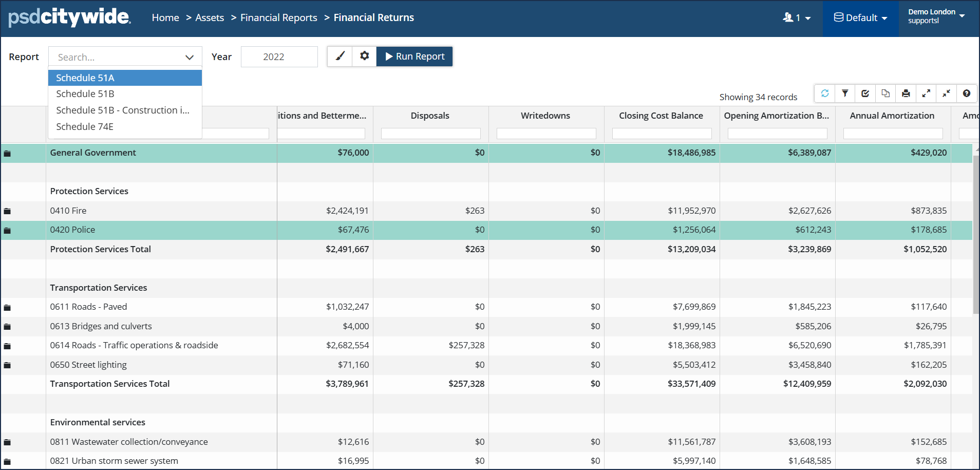Click the Year input field
Image resolution: width=980 pixels, height=470 pixels.
[279, 57]
